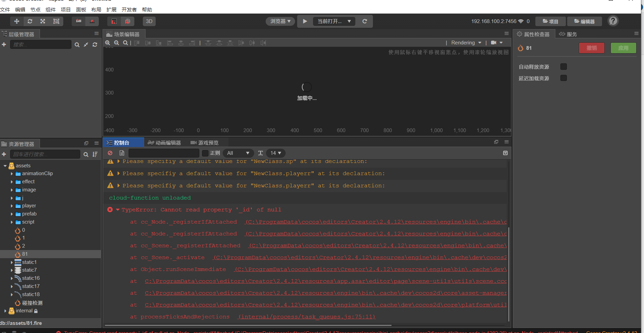Open the hierarchy panel menu icon
This screenshot has height=333, width=644.
coord(96,33)
